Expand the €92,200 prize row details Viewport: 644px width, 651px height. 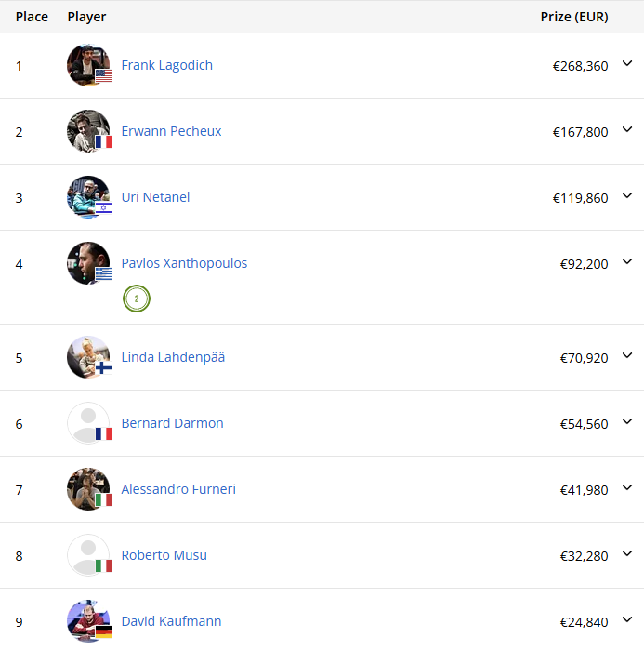click(x=627, y=262)
